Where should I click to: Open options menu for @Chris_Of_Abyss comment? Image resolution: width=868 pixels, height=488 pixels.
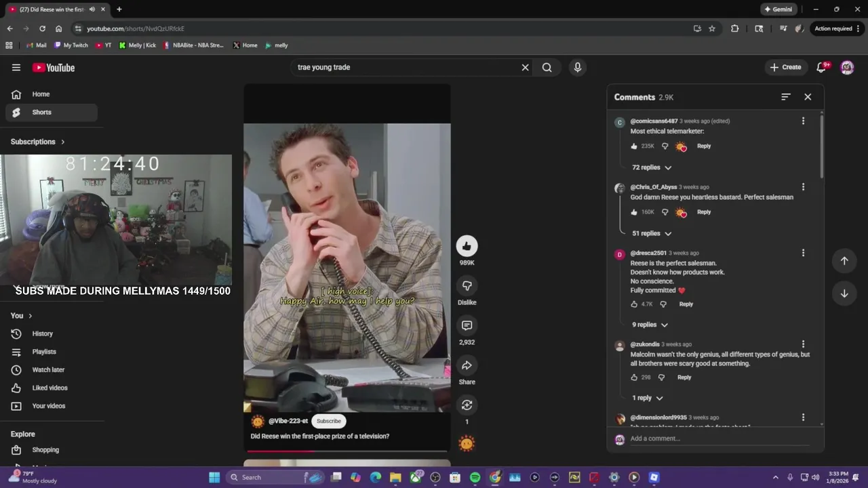tap(803, 186)
